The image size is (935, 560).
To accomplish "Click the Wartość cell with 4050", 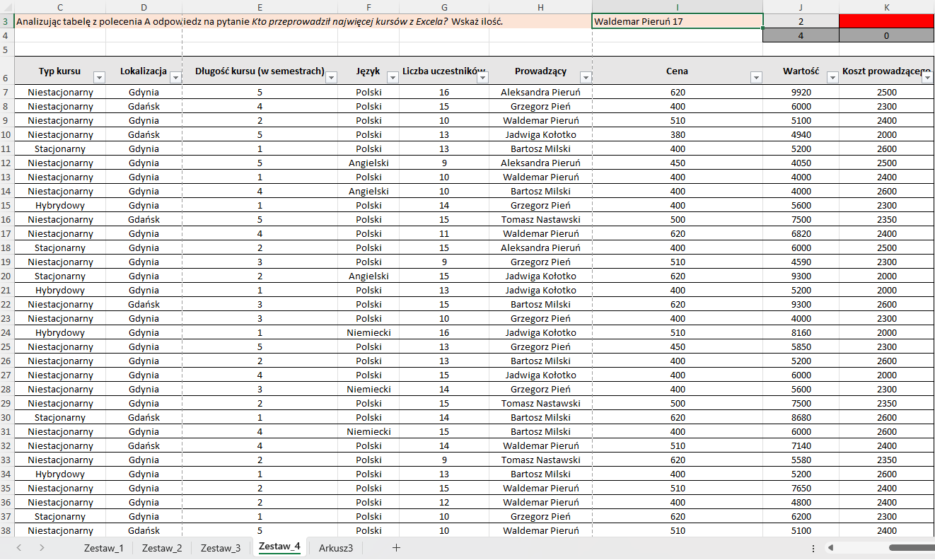I will point(801,163).
